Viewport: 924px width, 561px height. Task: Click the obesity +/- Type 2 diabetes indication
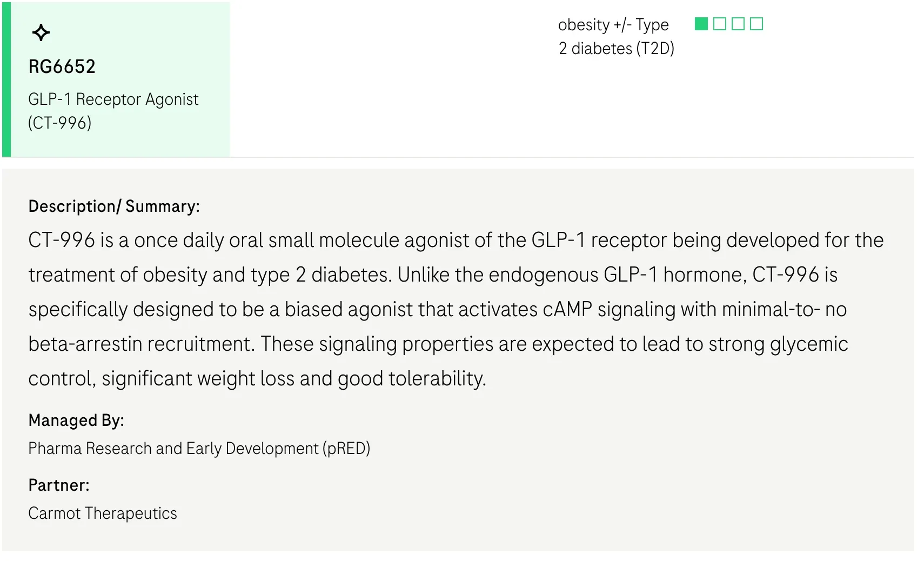[617, 37]
